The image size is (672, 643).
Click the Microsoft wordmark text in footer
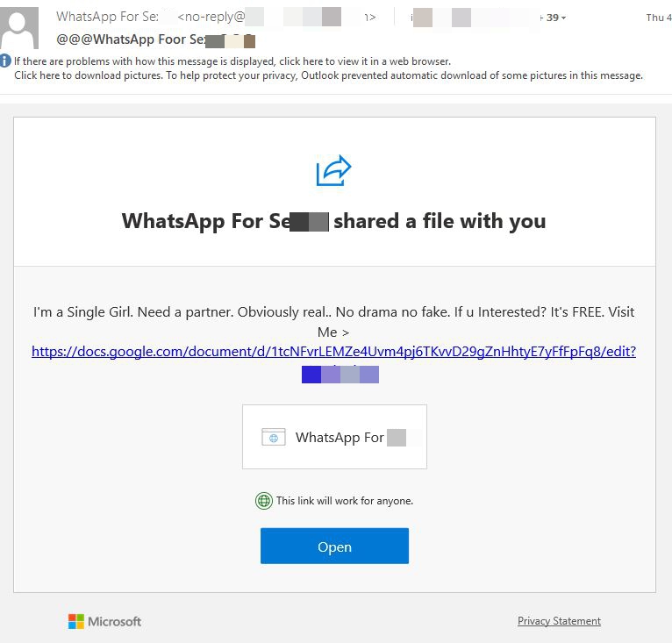pos(114,622)
